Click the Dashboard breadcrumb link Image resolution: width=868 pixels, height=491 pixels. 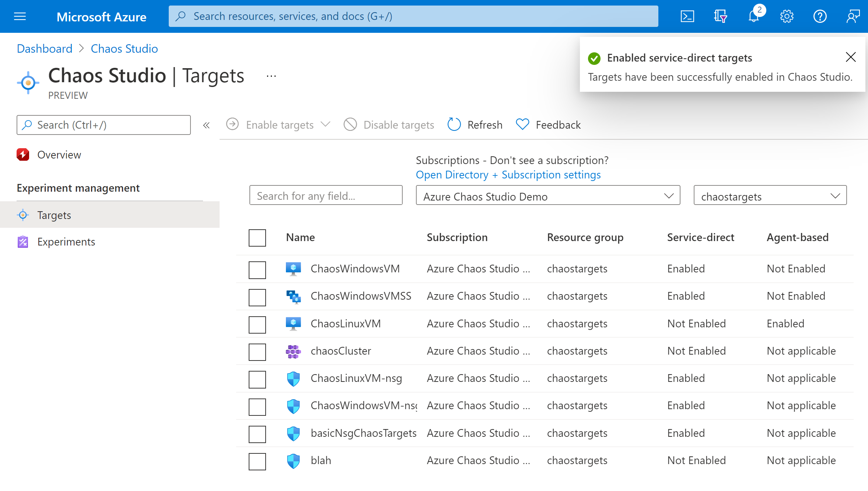(x=44, y=48)
